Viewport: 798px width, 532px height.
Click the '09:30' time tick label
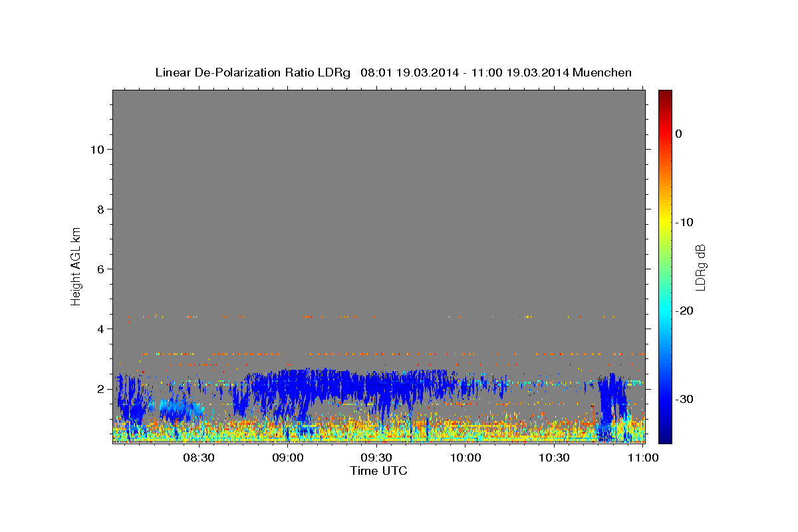click(x=376, y=458)
